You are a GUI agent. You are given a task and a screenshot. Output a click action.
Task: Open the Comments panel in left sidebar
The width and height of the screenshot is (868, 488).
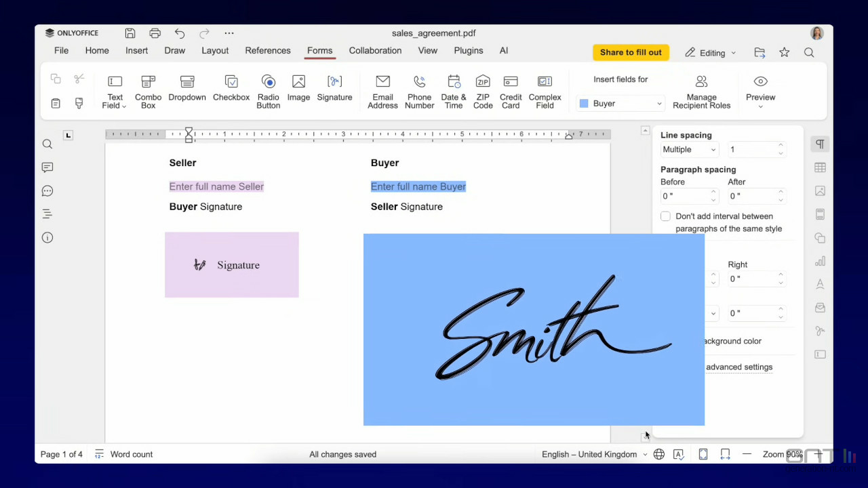click(x=47, y=167)
